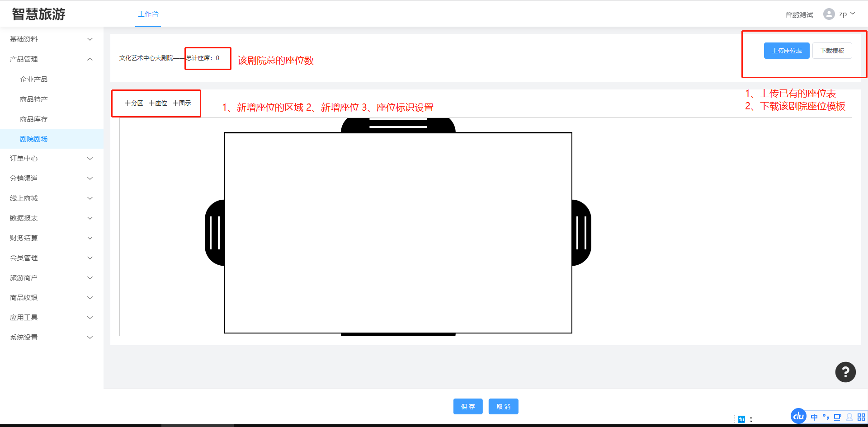868x427 pixels.
Task: Click the IME user account icon
Action: pos(849,417)
